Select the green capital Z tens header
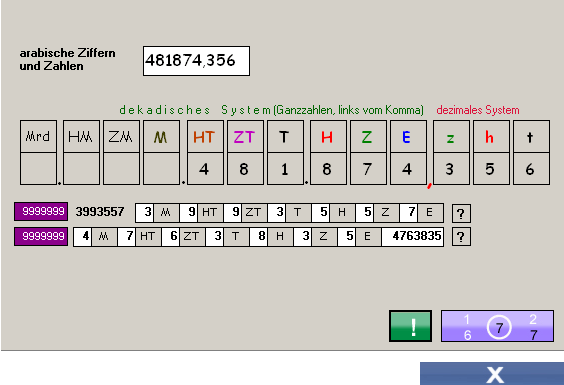The height and width of the screenshot is (385, 564). click(368, 136)
